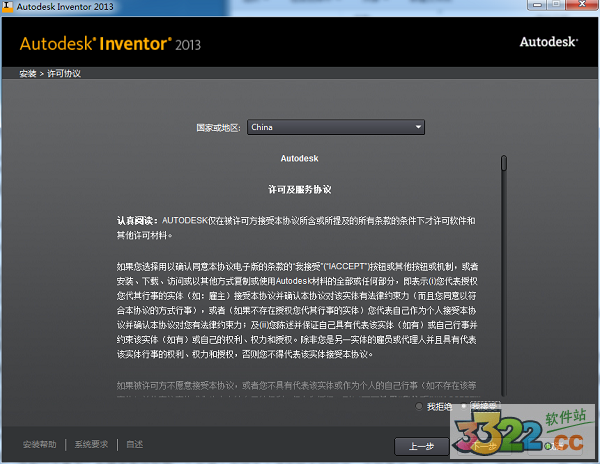
Task: Click the Autodesk logo in the header
Action: [x=549, y=42]
